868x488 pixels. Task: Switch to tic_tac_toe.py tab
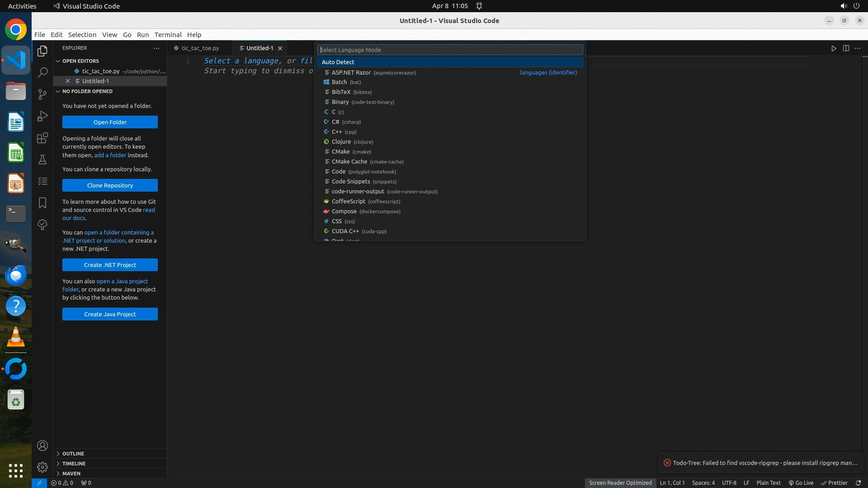pos(200,48)
